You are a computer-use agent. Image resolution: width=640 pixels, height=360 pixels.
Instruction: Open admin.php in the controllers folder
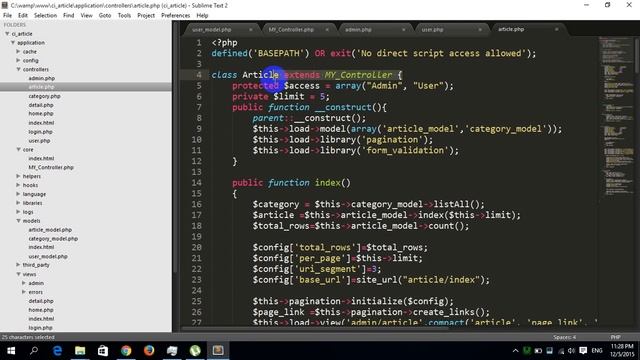coord(42,78)
